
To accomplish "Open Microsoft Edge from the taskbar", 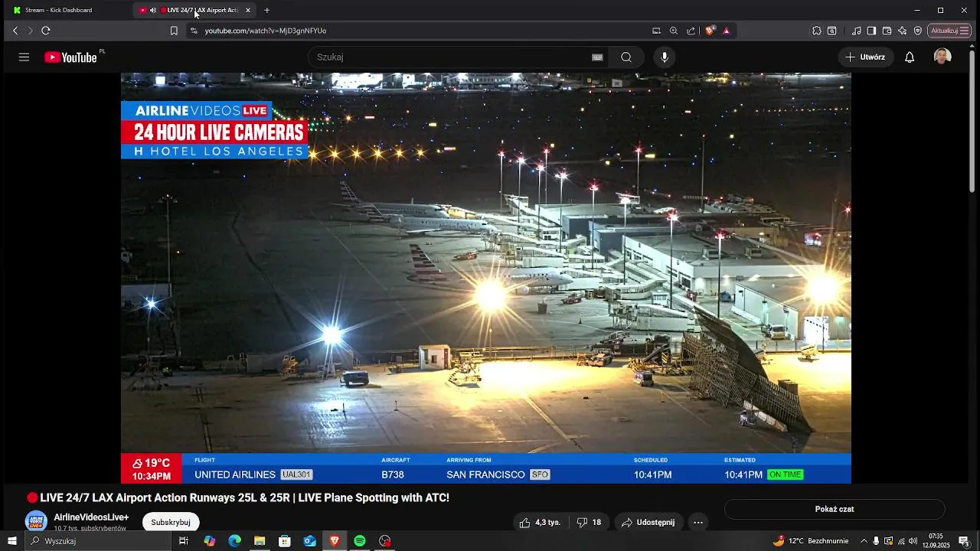I will pos(235,541).
